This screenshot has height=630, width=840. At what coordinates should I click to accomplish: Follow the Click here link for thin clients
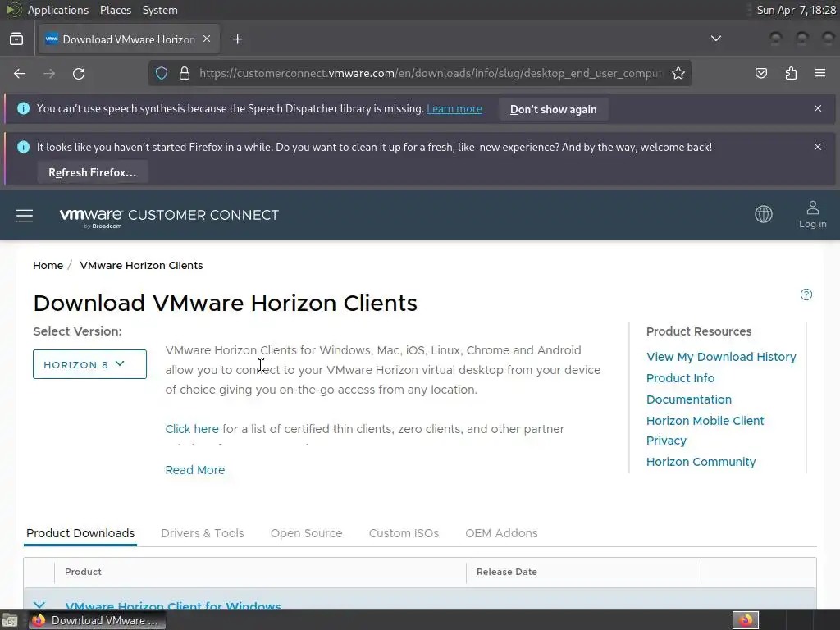coord(192,429)
